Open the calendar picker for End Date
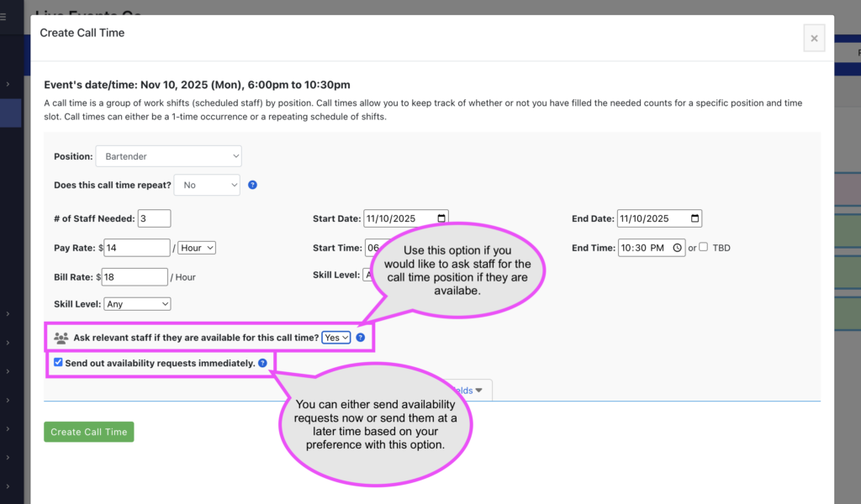This screenshot has height=504, width=861. [695, 218]
